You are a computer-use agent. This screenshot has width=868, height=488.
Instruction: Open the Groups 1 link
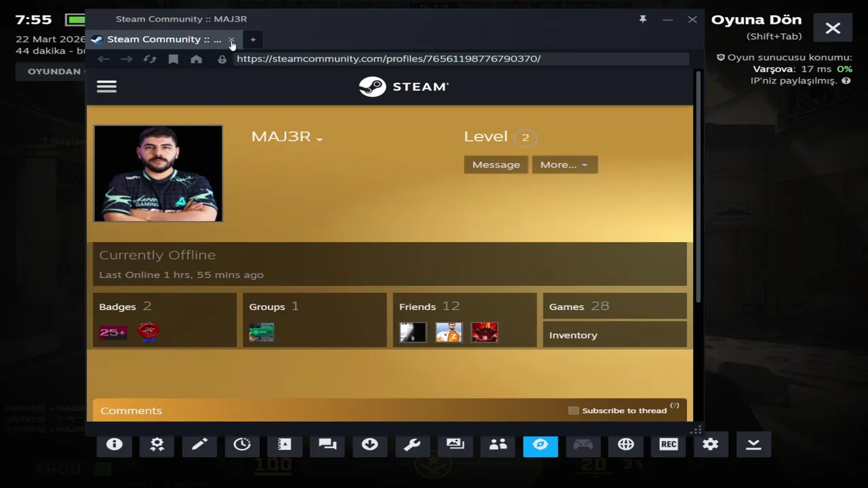tap(274, 306)
